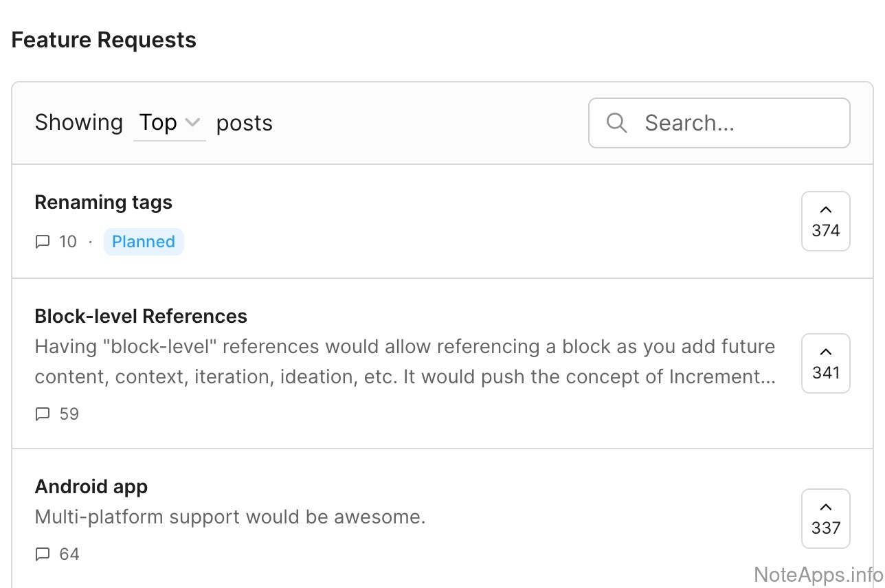Click the Multi-platform support description text
The height and width of the screenshot is (588, 885).
pyautogui.click(x=230, y=517)
